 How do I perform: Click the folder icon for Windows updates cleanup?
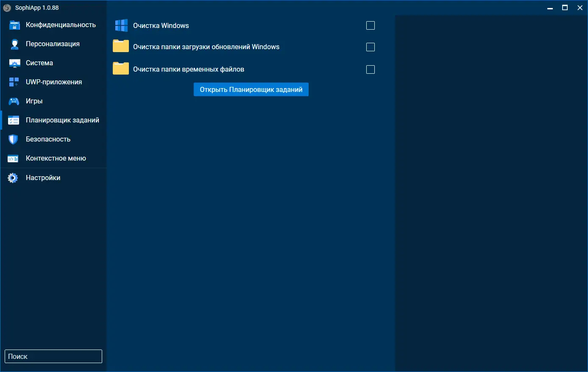click(121, 46)
